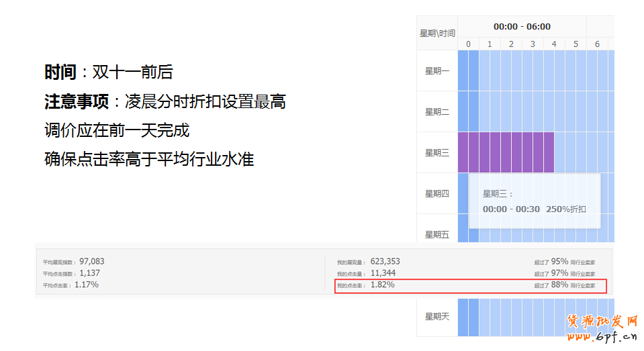
Task: Select hour 0 column header
Action: (468, 44)
